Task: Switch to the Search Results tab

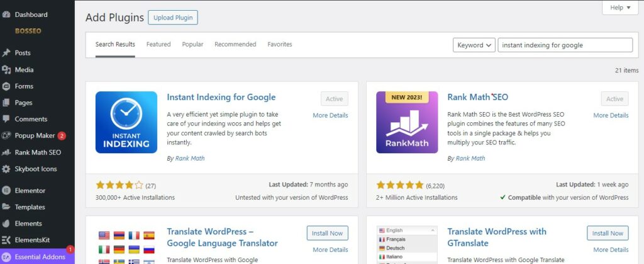Action: (115, 44)
